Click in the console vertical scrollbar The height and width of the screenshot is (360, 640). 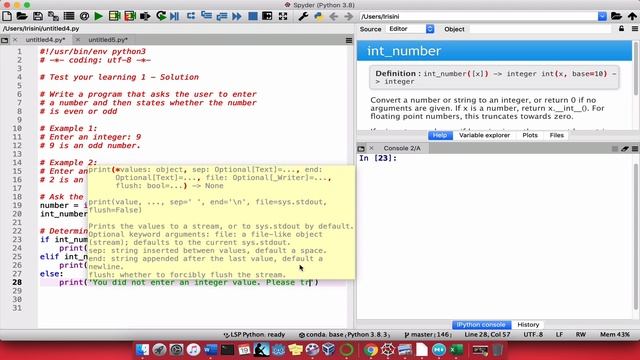tap(636, 237)
